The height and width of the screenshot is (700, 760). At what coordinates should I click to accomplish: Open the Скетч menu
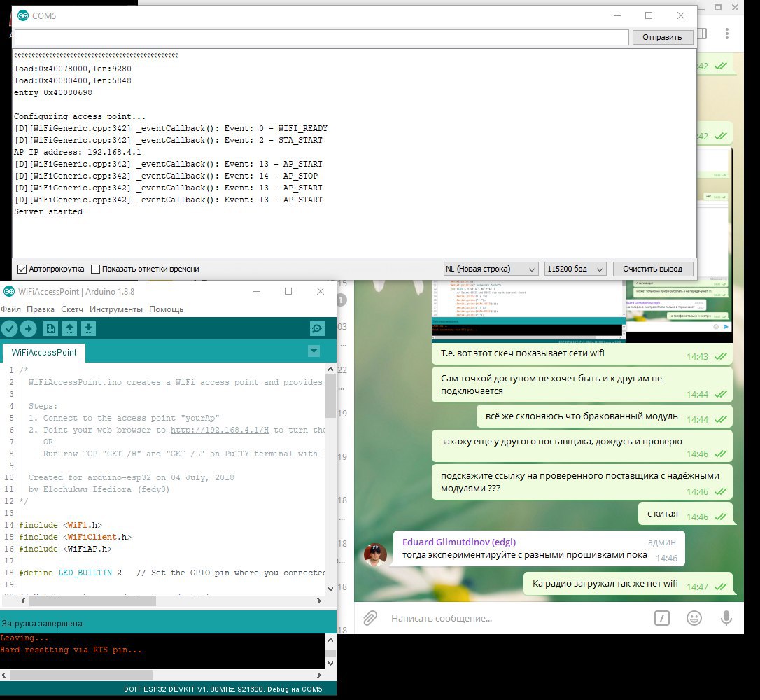72,309
